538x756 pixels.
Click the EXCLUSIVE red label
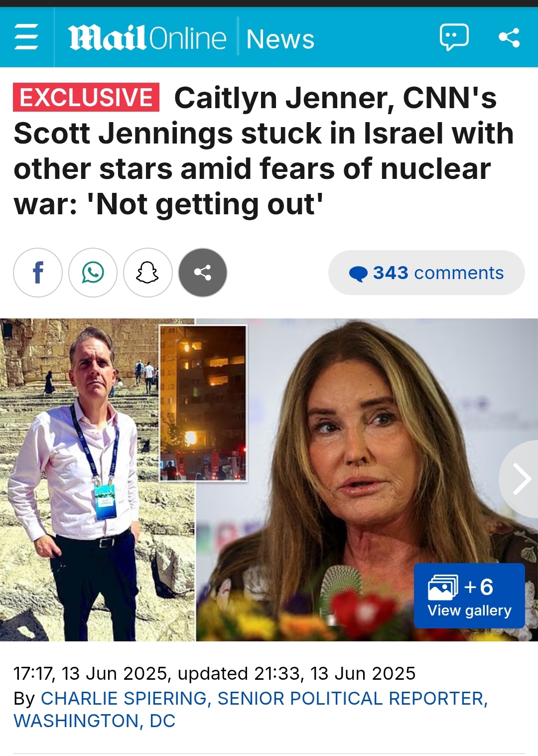click(86, 97)
